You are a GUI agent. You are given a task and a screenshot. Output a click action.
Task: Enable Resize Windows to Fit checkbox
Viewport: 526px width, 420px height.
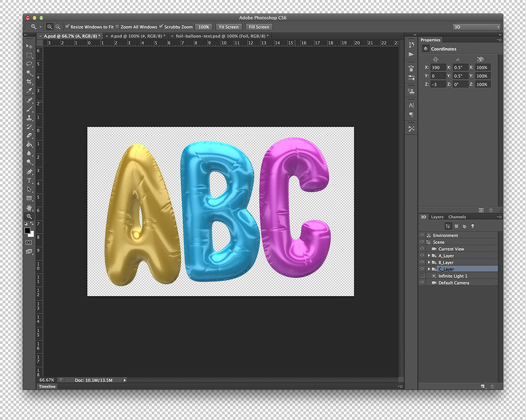(68, 27)
